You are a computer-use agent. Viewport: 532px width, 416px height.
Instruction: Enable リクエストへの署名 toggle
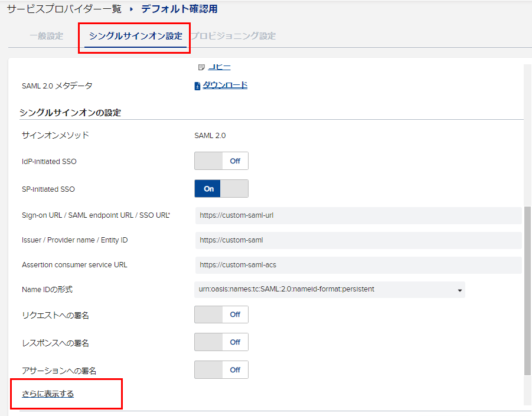[x=221, y=315]
